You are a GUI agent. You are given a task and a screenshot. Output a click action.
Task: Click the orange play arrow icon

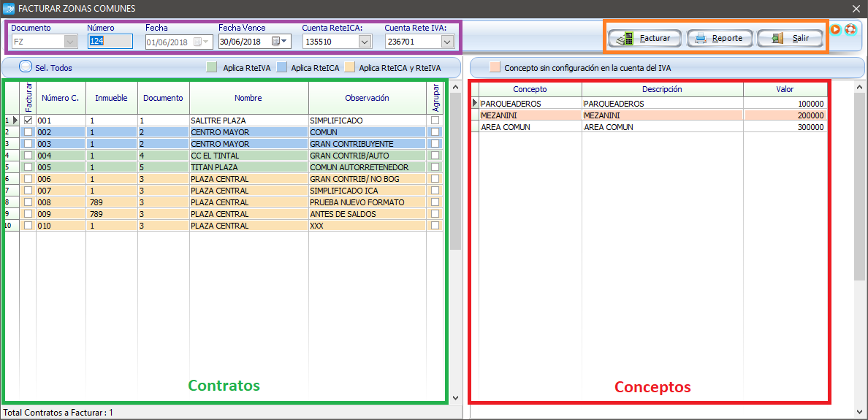(x=836, y=28)
